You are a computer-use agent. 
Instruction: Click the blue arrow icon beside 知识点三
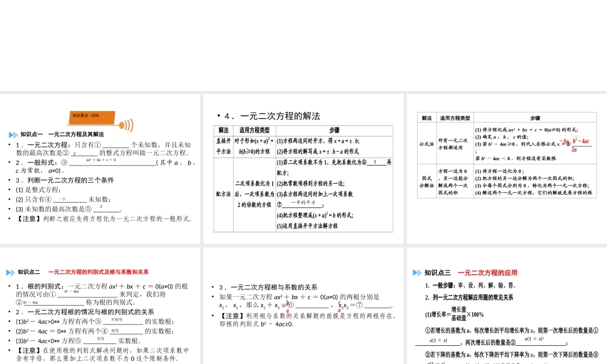pyautogui.click(x=417, y=273)
